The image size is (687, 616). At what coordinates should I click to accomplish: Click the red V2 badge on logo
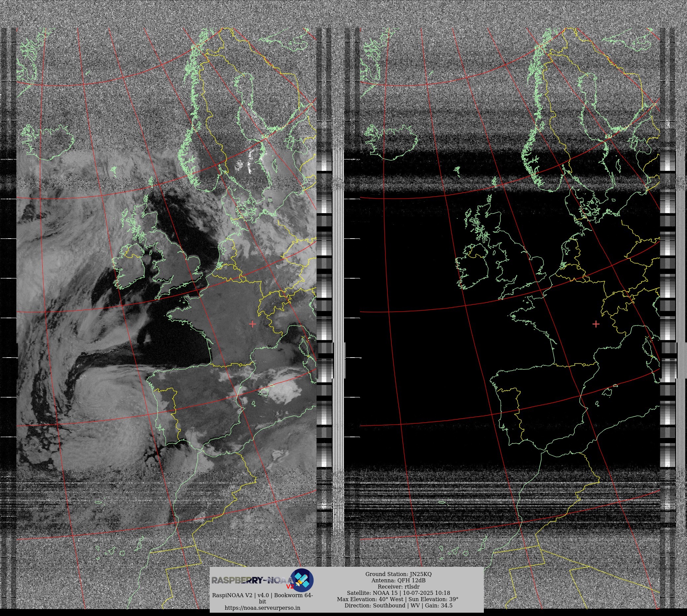(290, 587)
